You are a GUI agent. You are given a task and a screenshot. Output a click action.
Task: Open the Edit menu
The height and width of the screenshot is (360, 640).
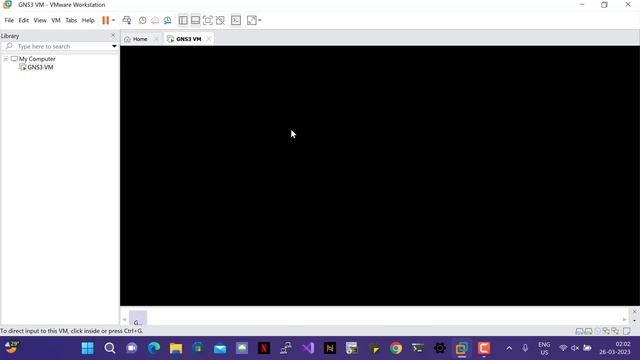coord(24,20)
